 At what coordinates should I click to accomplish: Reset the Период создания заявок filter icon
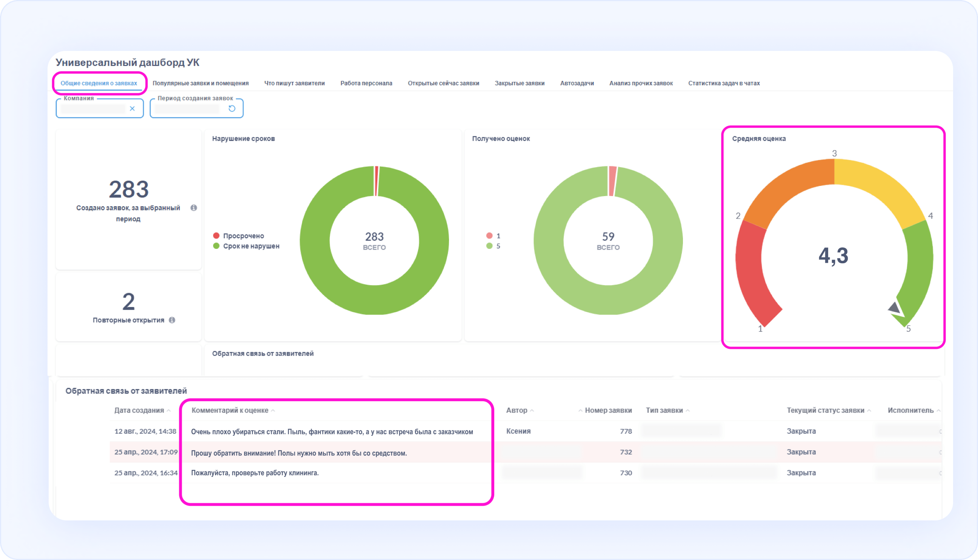[x=232, y=109]
